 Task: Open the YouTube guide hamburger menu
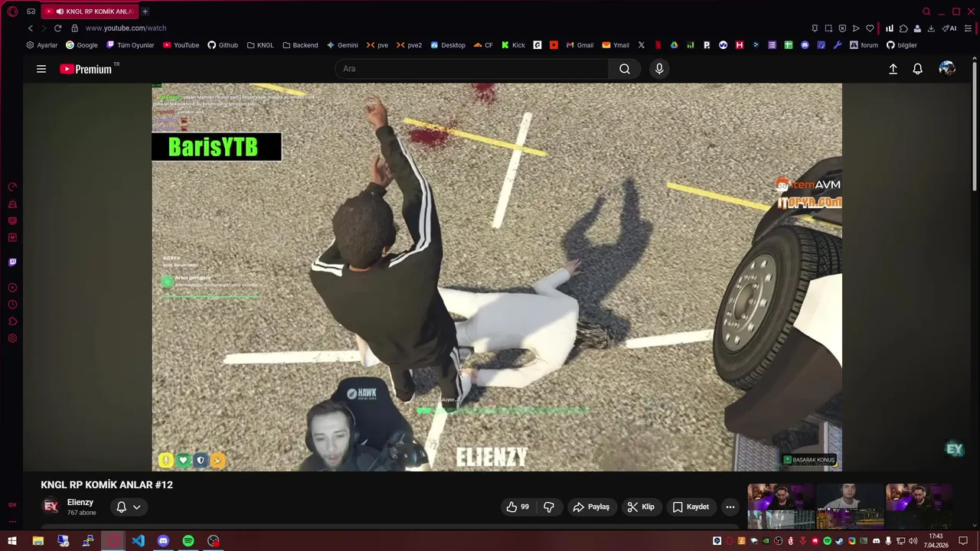pyautogui.click(x=41, y=69)
